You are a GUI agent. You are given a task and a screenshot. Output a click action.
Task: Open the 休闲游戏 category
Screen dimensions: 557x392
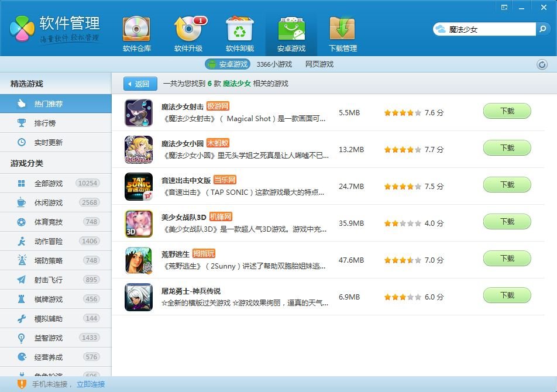(48, 202)
